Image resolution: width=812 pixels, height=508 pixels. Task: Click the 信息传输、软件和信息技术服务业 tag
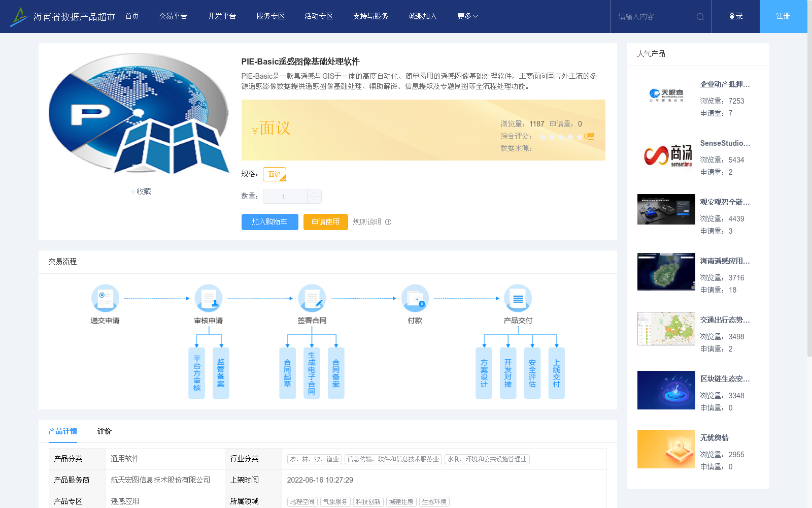393,459
